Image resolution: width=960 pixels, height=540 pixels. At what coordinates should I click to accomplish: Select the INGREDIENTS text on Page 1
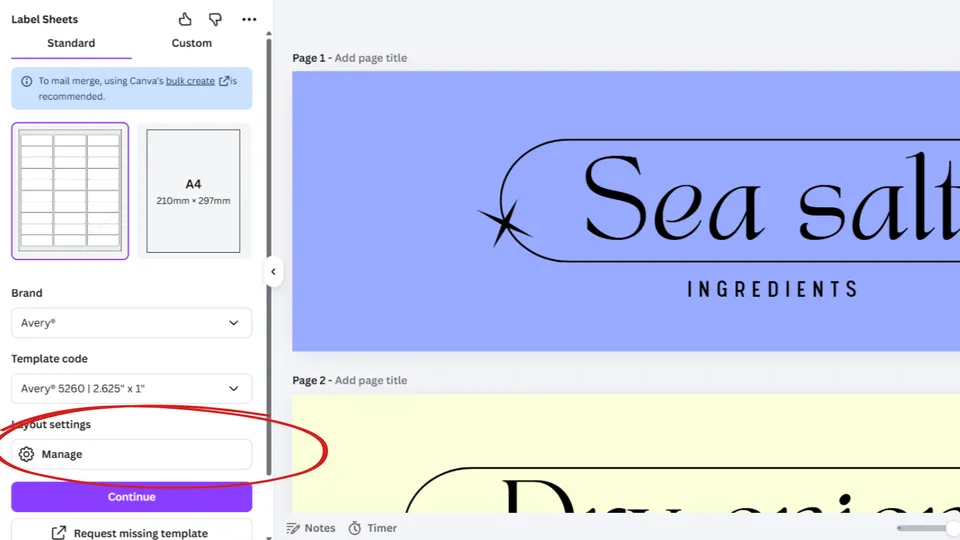point(773,289)
